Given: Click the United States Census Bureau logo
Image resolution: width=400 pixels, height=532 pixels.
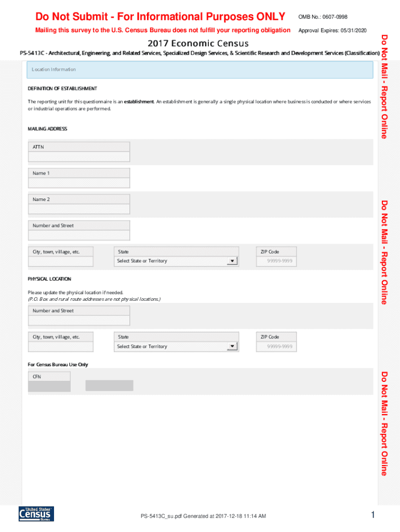Looking at the screenshot, I should [x=36, y=514].
